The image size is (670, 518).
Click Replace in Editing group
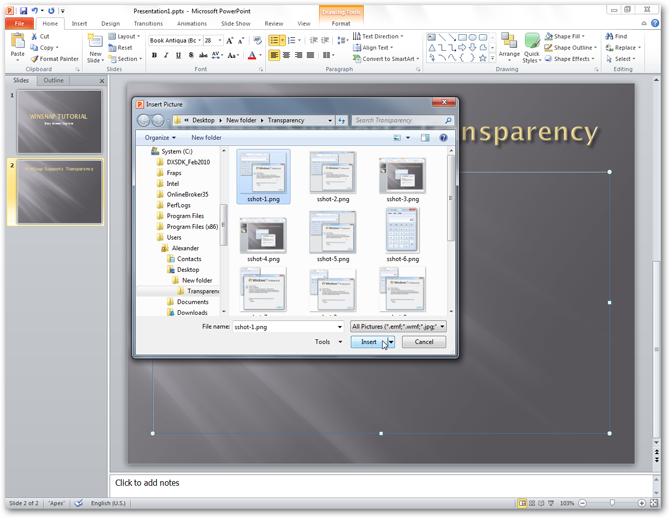coord(623,48)
